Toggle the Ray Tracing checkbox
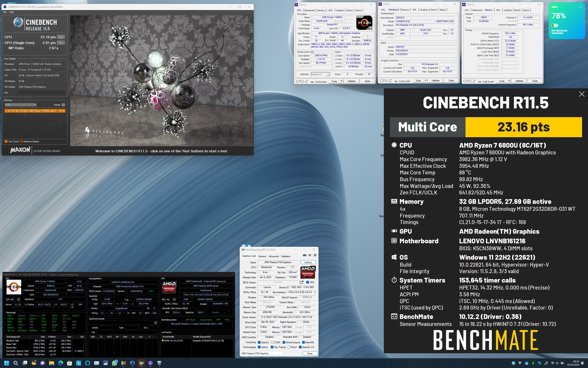This screenshot has width=588, height=368. 272,347
